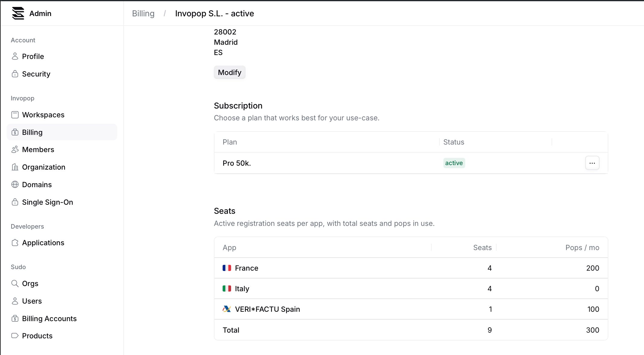Screen dimensions: 644x355
Task: Click the Invopop S.L. - active breadcrumb title
Action: pos(214,13)
